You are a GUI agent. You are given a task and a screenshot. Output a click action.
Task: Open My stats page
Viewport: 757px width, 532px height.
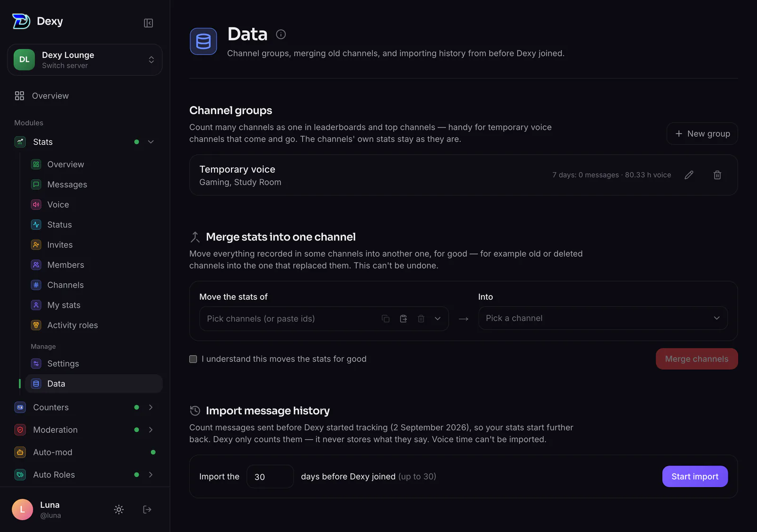click(94, 305)
